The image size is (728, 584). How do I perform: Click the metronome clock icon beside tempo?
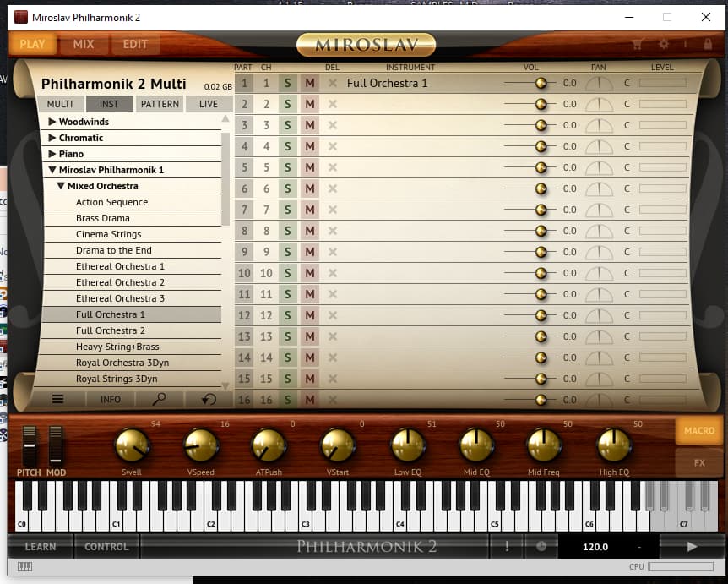click(x=541, y=546)
